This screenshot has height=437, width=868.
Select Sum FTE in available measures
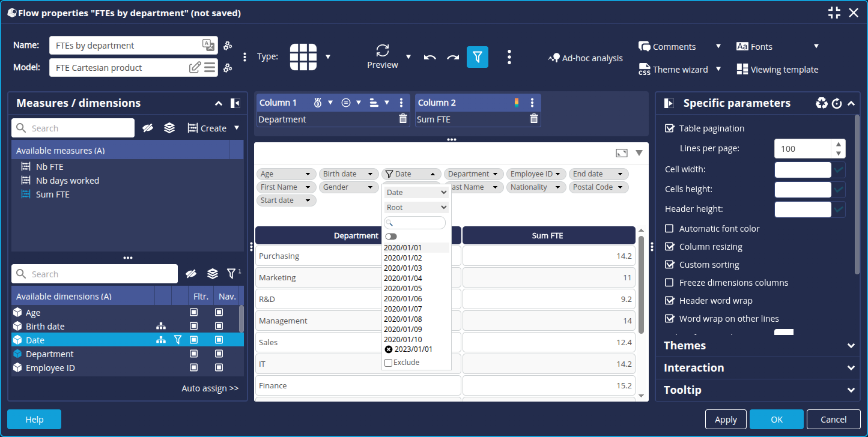[x=52, y=194]
